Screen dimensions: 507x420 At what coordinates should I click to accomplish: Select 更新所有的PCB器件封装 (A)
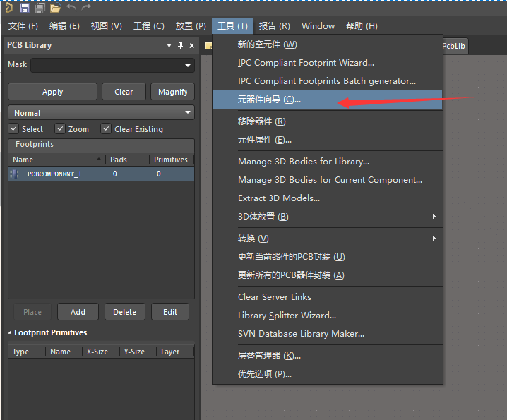(x=328, y=275)
